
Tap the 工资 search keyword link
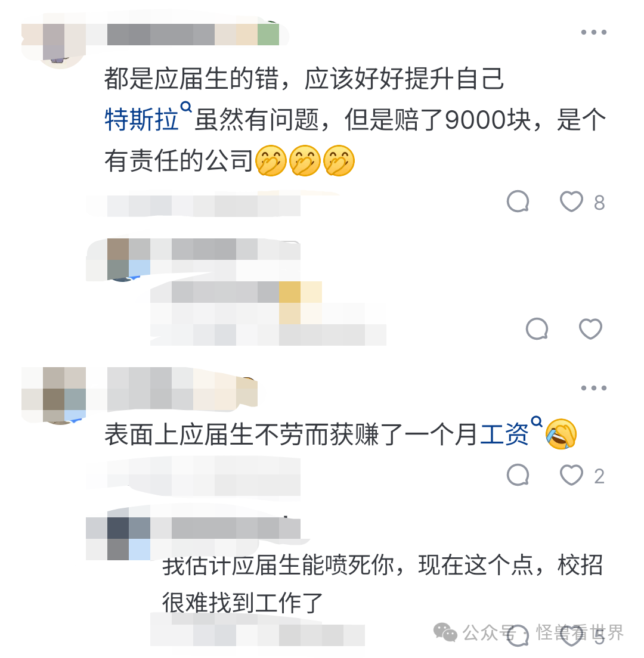(x=504, y=434)
